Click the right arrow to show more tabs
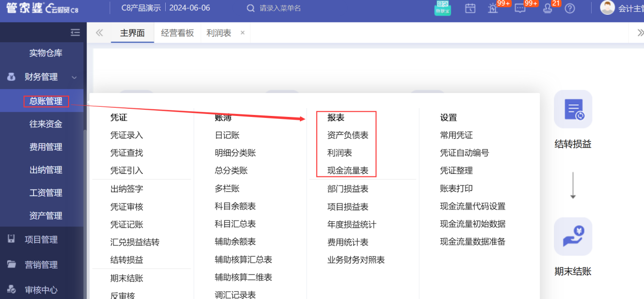644x299 pixels. 639,32
